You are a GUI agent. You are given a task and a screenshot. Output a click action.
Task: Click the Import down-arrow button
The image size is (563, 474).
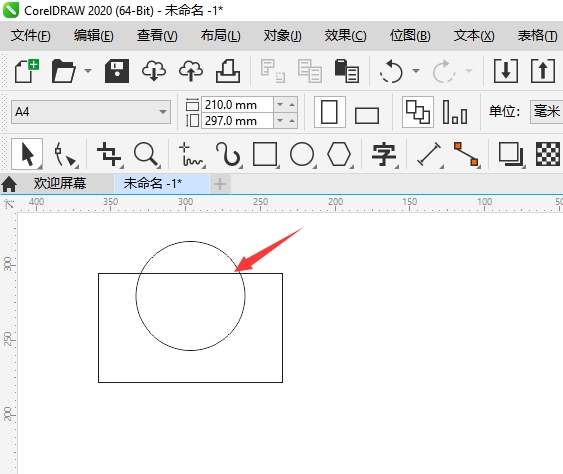coord(506,71)
